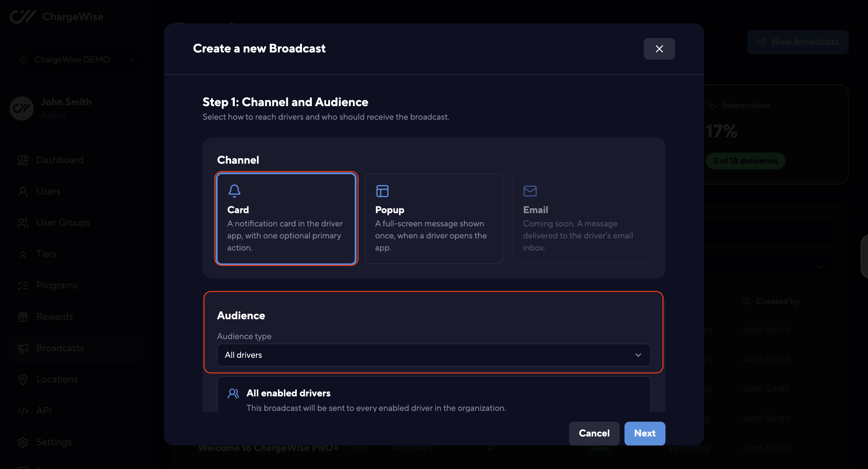This screenshot has width=868, height=469.
Task: Click the New broadcast button
Action: (798, 42)
